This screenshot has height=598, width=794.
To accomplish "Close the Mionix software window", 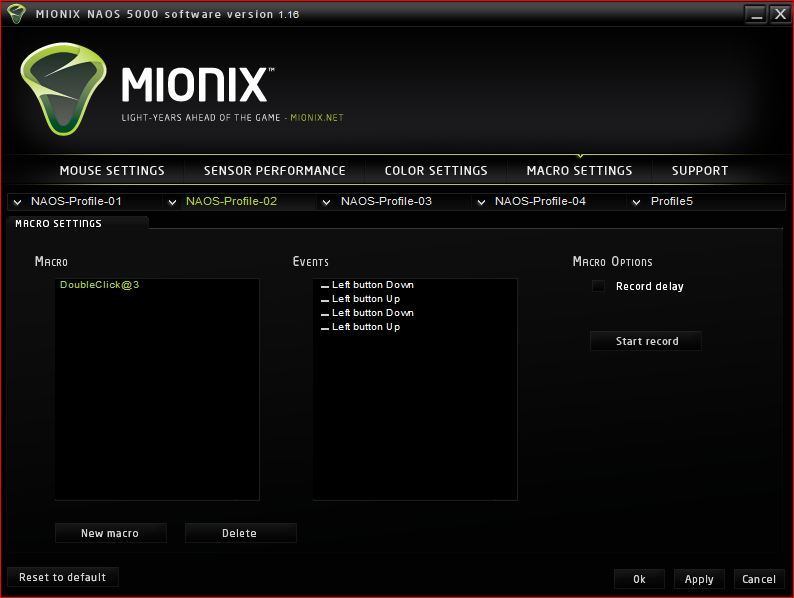I will tap(779, 14).
